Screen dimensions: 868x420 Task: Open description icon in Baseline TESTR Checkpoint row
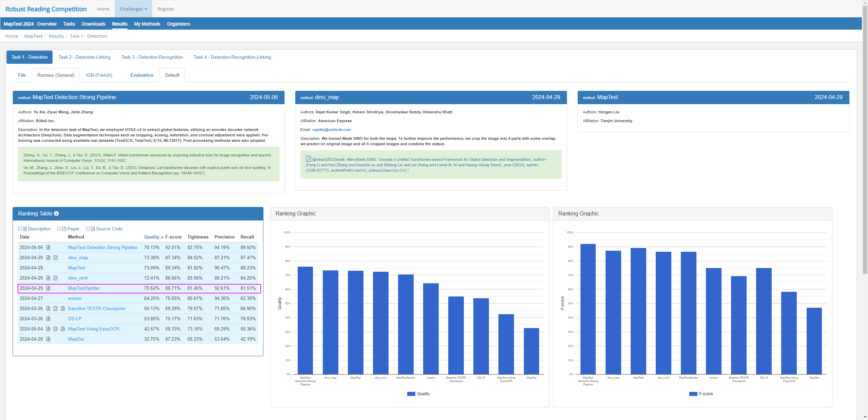[x=48, y=309]
